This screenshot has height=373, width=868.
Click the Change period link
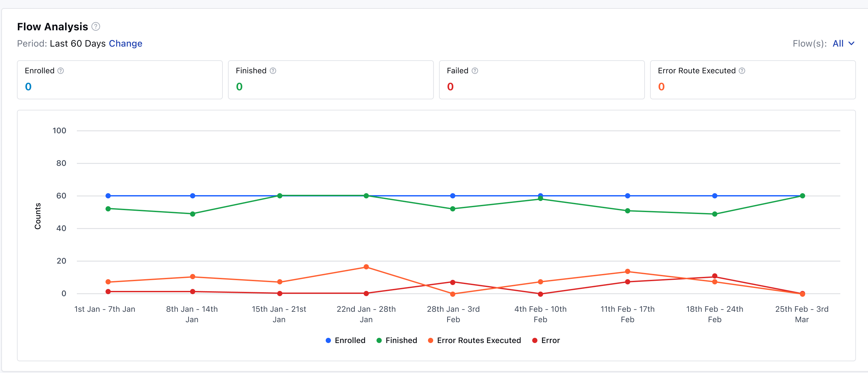pyautogui.click(x=125, y=43)
